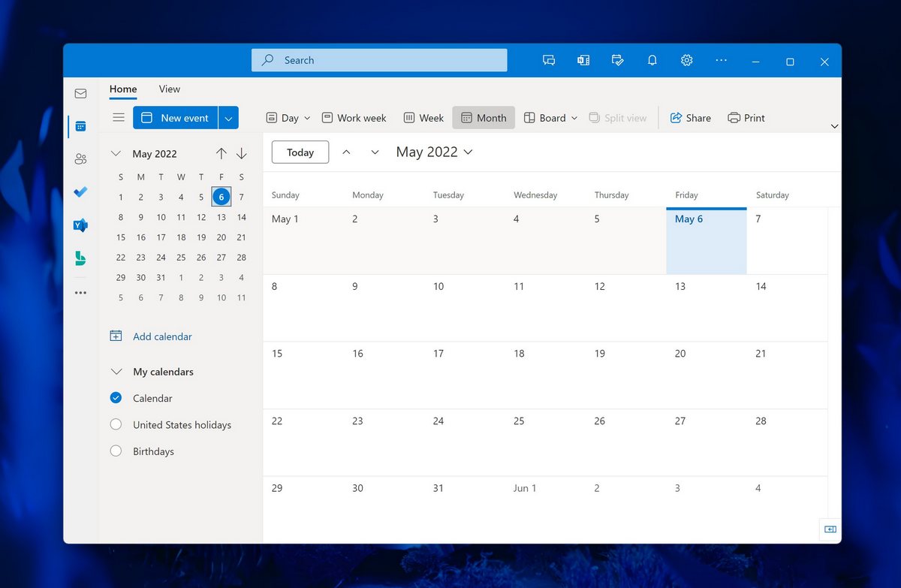Image resolution: width=901 pixels, height=588 pixels.
Task: Open the Settings gear icon
Action: 686,61
